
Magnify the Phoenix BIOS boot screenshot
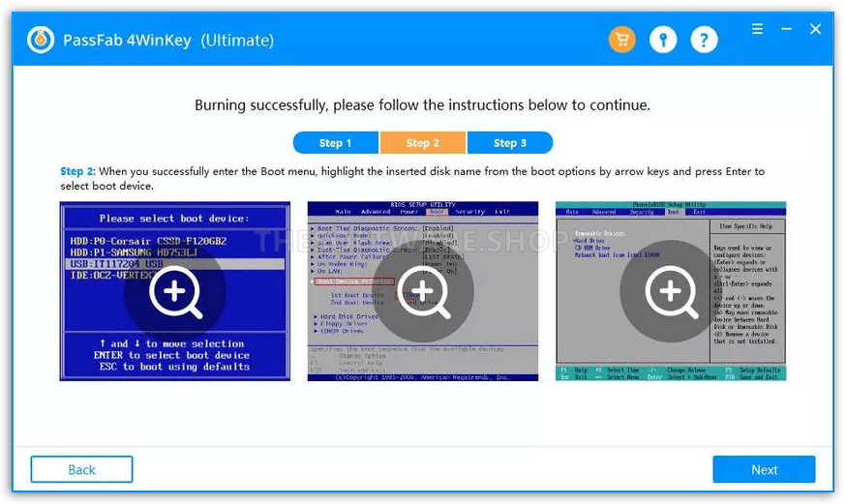[671, 291]
